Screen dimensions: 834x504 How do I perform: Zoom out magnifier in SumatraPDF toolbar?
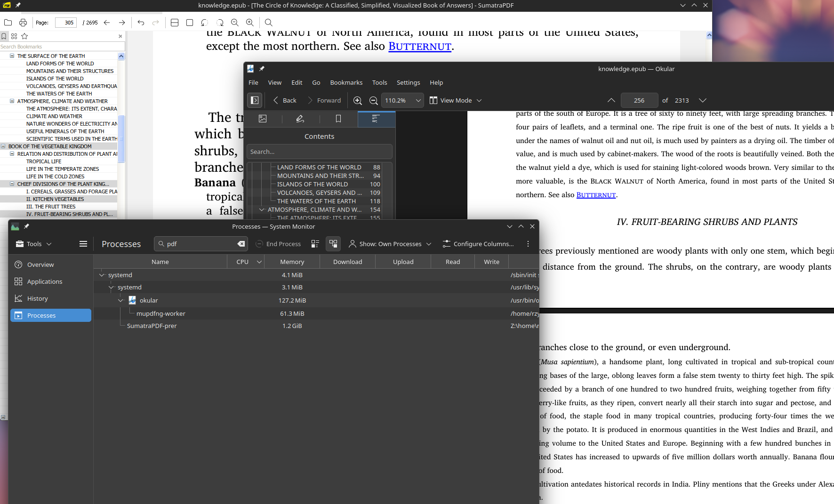(235, 23)
